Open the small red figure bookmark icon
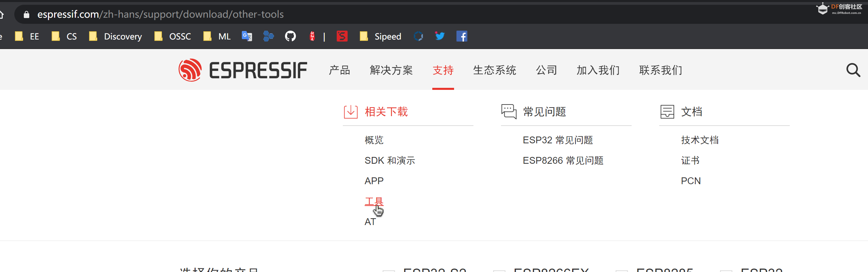The image size is (868, 272). point(312,36)
